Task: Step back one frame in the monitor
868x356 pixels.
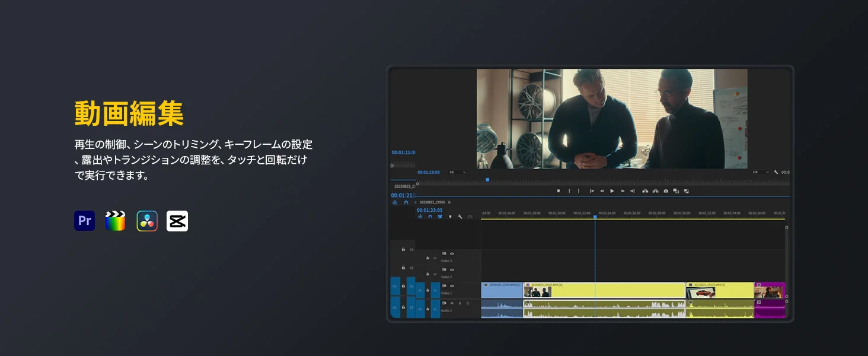Action: 602,191
